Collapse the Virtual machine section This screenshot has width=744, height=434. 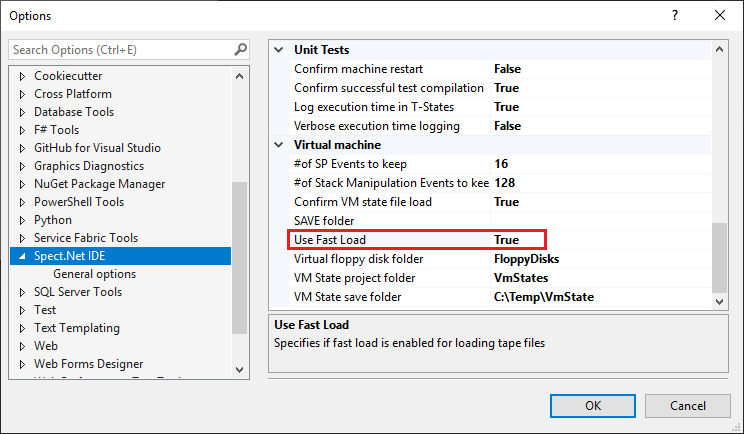(279, 145)
